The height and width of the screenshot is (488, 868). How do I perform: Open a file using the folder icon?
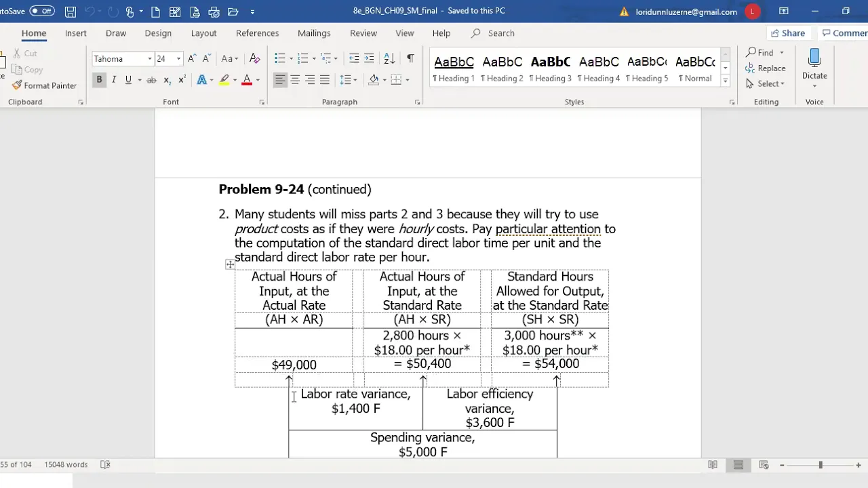tap(233, 12)
